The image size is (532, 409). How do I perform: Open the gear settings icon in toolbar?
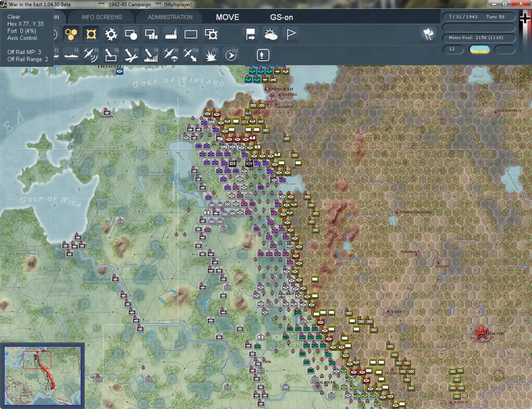tap(111, 34)
